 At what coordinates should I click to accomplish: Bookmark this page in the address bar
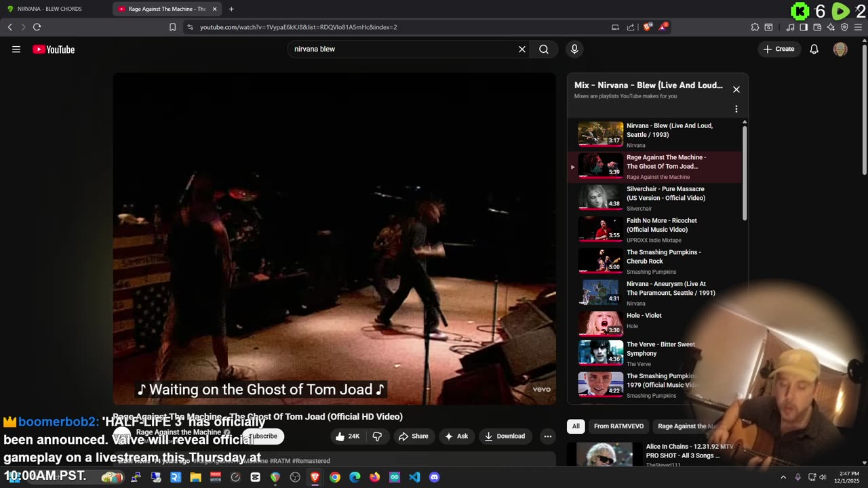coord(172,27)
